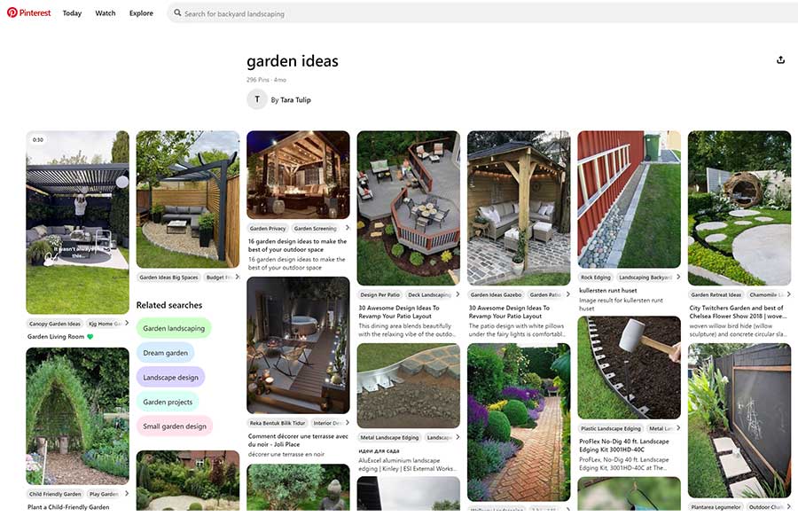Screen dimensions: 798x532
Task: Click the Garden Ideas Gazebo tag
Action: (497, 293)
